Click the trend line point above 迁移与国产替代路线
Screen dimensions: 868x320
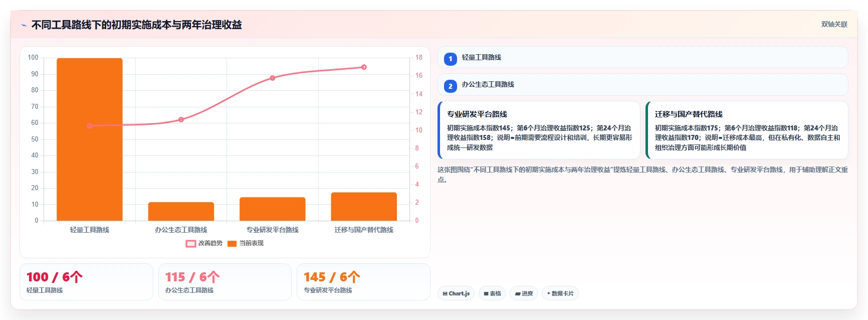[x=364, y=67]
